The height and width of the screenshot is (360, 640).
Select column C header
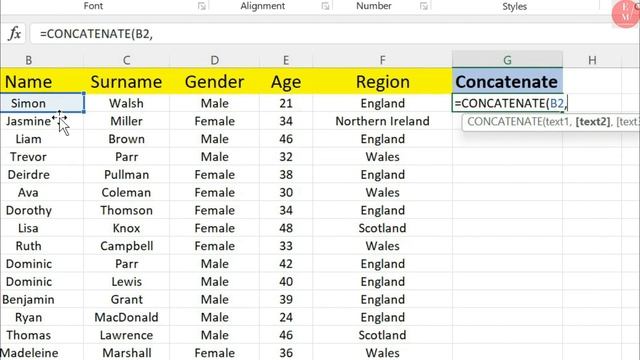127,60
